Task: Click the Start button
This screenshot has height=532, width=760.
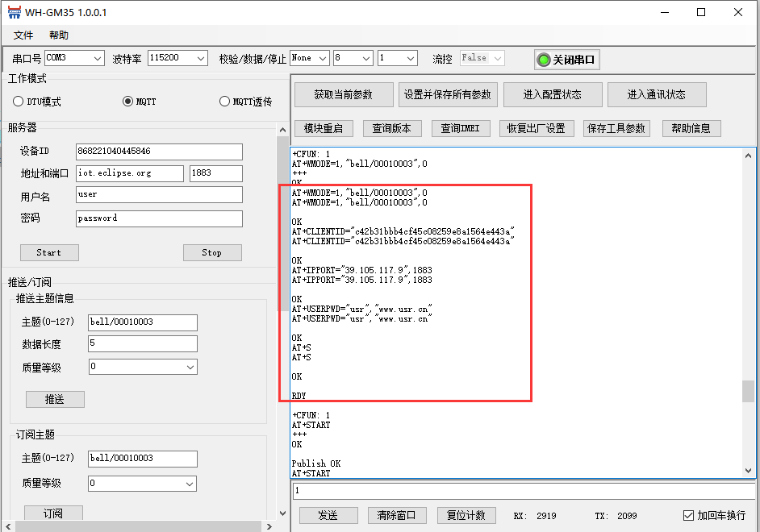Action: 49,252
